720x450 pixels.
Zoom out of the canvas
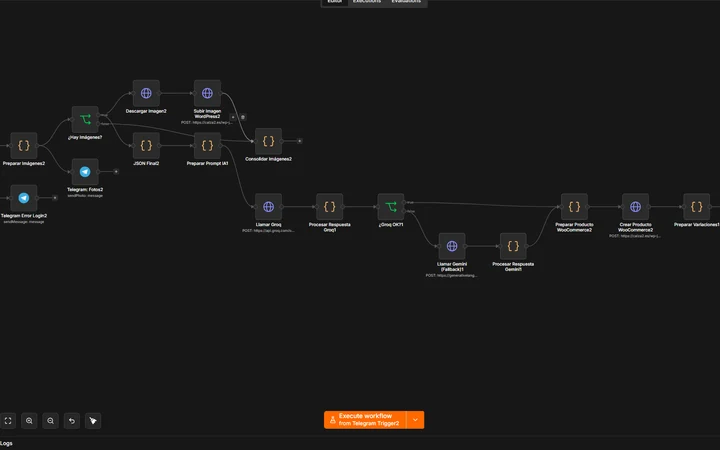pos(51,421)
